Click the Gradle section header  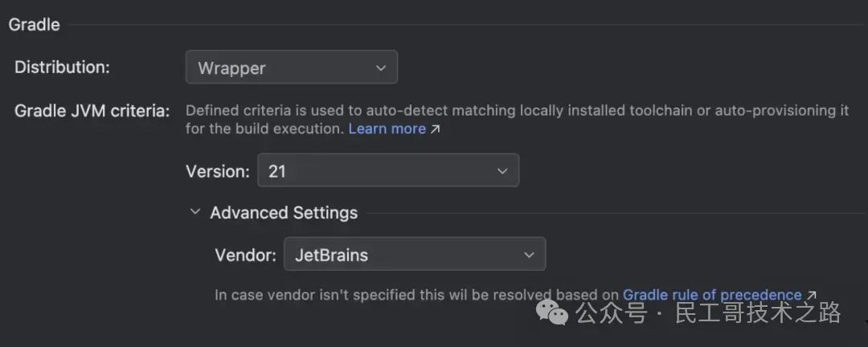tap(35, 24)
